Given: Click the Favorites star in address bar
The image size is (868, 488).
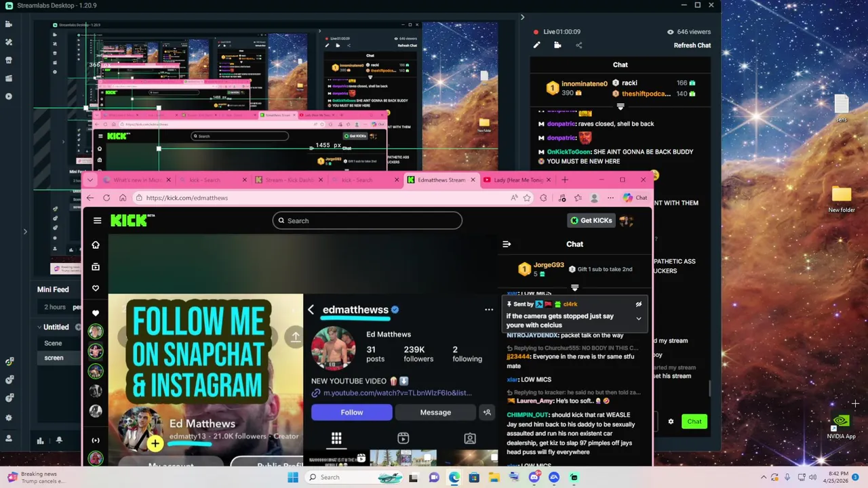Looking at the screenshot, I should [x=527, y=198].
